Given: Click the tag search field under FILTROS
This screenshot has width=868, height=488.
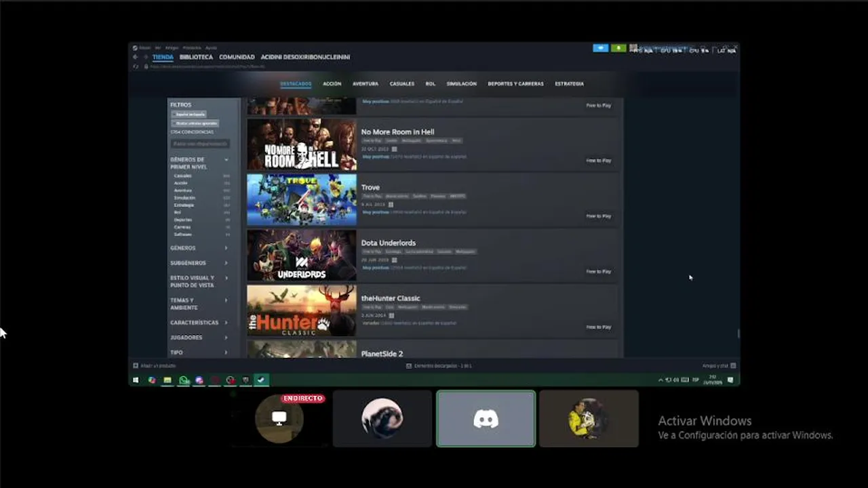Looking at the screenshot, I should pyautogui.click(x=200, y=144).
